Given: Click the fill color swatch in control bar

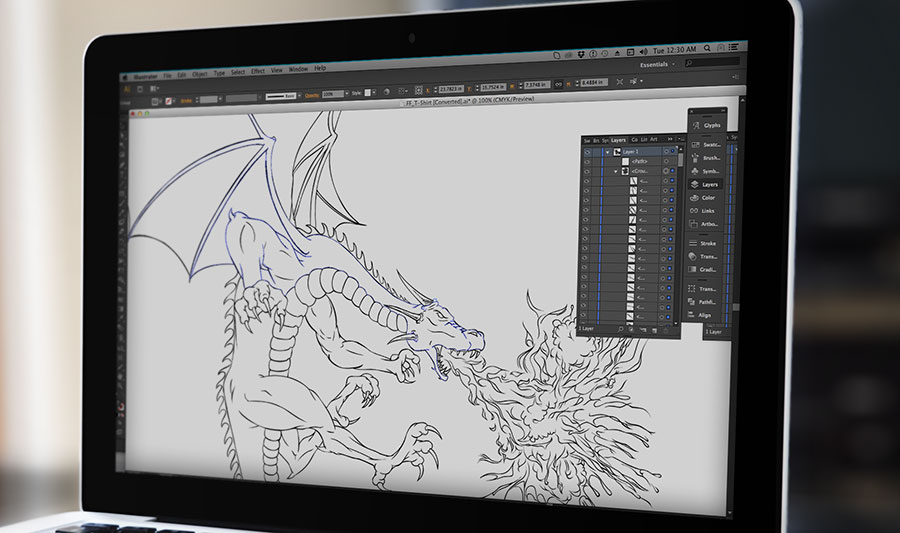Looking at the screenshot, I should [x=155, y=101].
